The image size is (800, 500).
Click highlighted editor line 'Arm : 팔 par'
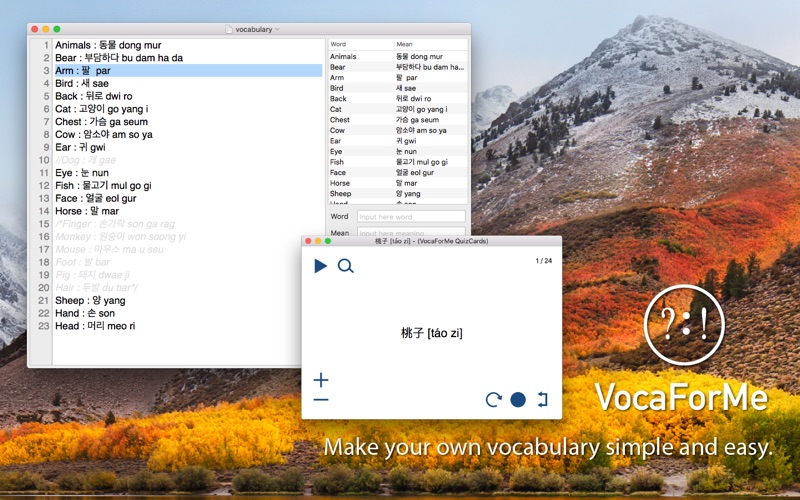coord(188,70)
